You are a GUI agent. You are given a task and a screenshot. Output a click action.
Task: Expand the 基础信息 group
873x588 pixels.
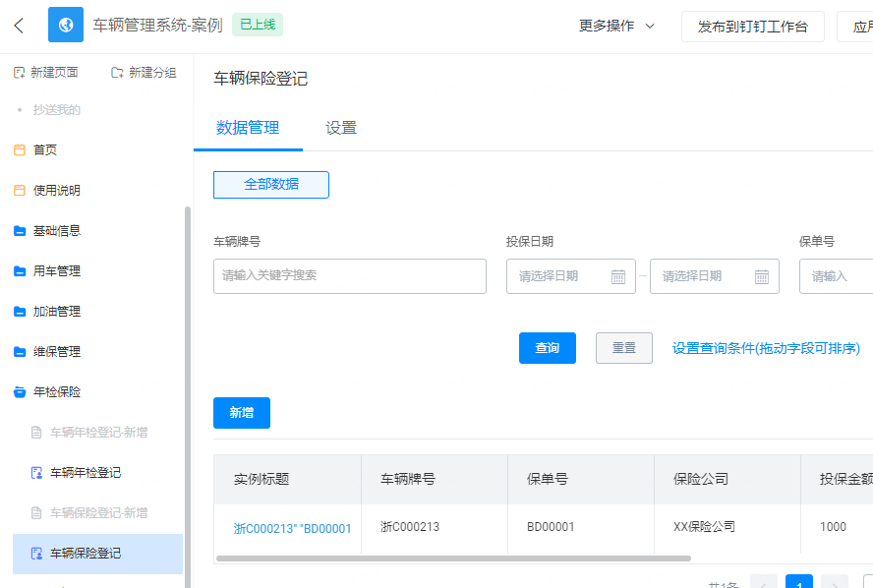tap(57, 230)
